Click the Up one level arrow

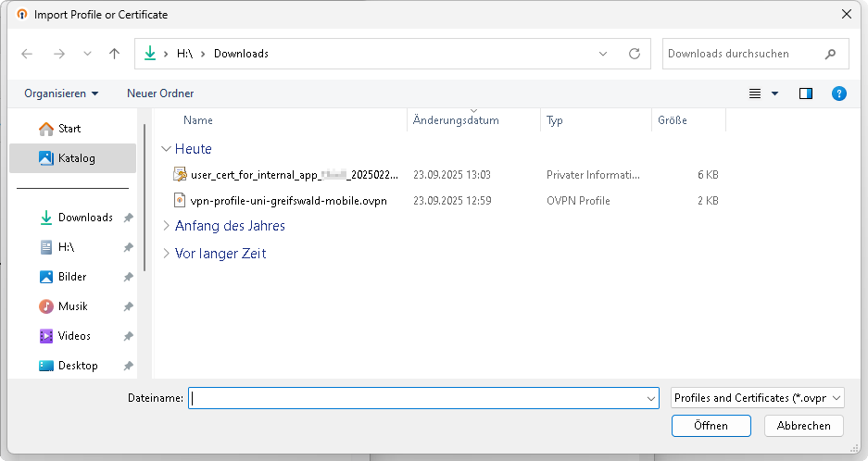click(115, 54)
